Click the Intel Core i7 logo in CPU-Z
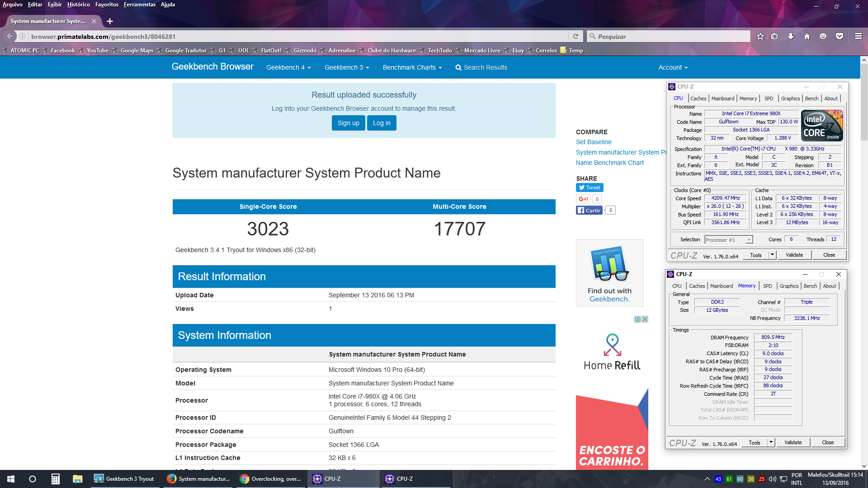The height and width of the screenshot is (488, 868). click(x=822, y=126)
